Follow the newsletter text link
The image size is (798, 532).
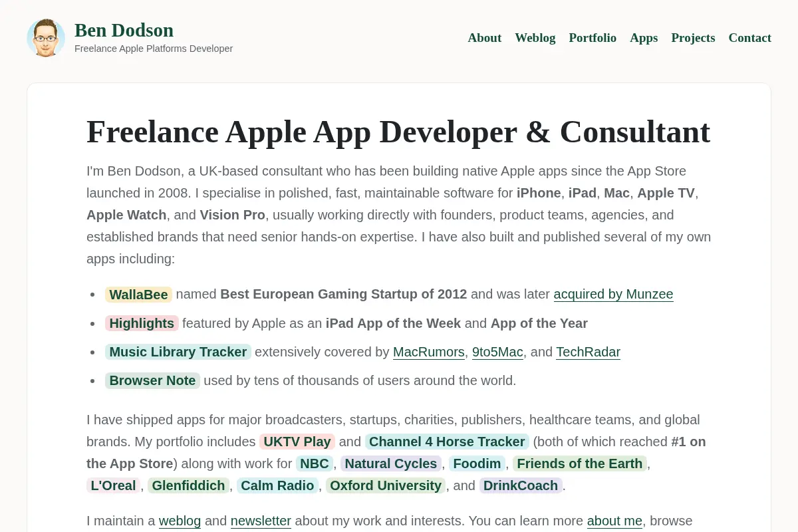click(x=261, y=521)
